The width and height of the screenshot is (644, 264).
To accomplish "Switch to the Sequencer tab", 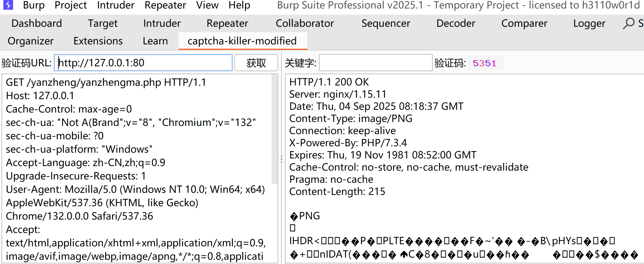I will 386,23.
